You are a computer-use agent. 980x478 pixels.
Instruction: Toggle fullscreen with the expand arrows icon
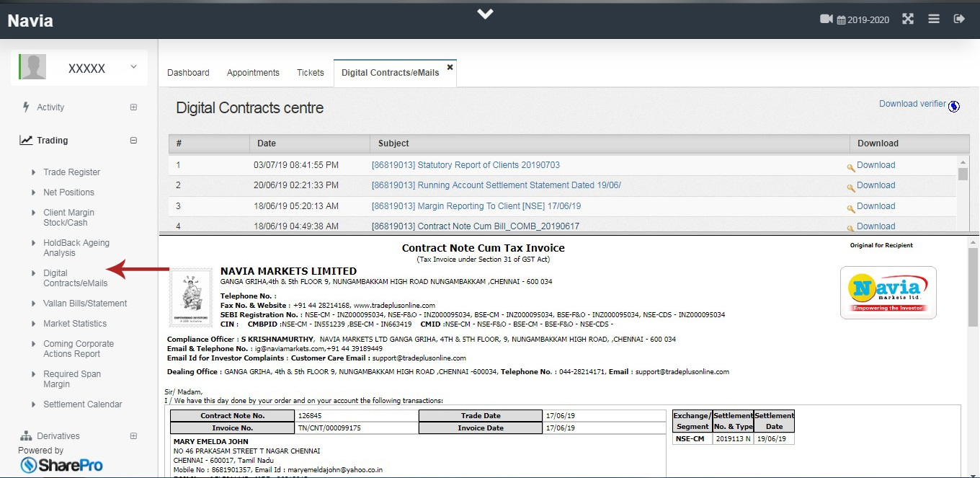(908, 19)
